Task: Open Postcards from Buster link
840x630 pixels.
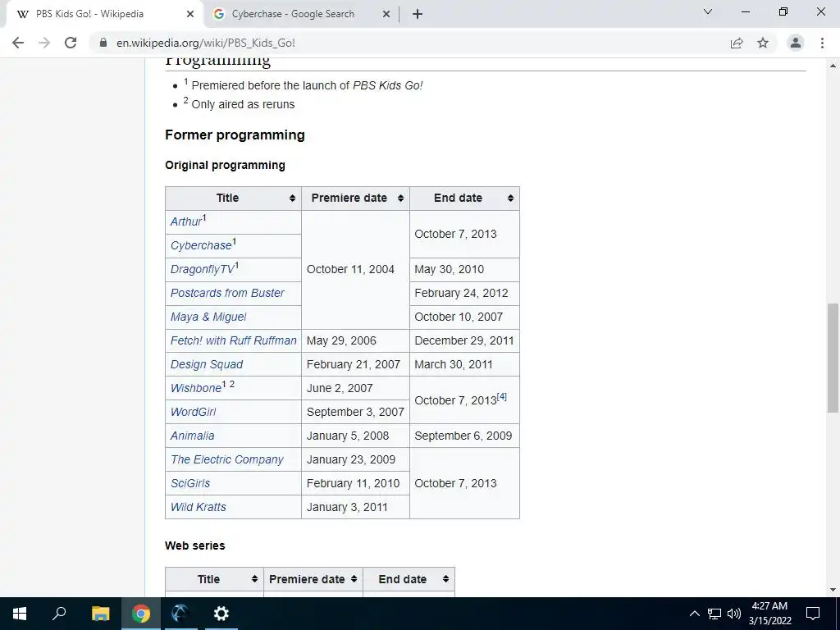Action: pos(227,293)
